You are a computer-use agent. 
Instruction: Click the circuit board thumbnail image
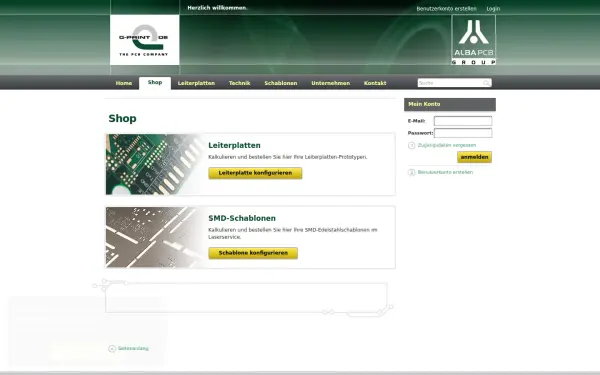tap(155, 165)
